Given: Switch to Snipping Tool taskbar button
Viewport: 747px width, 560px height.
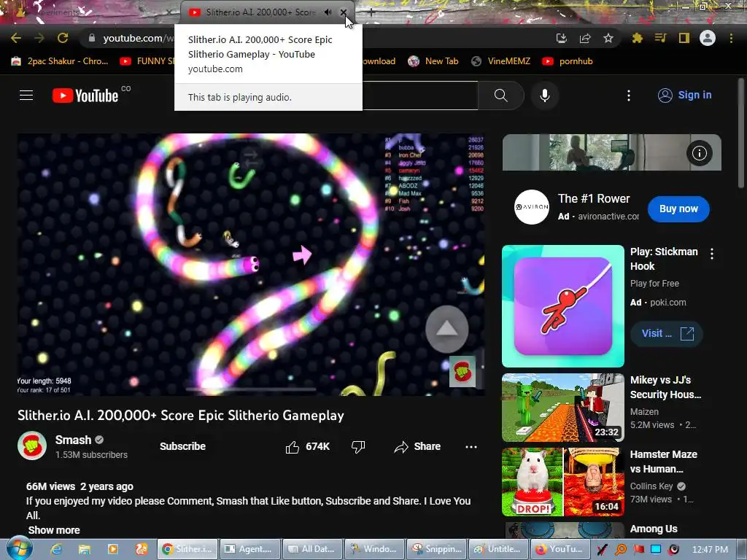Looking at the screenshot, I should pyautogui.click(x=437, y=549).
